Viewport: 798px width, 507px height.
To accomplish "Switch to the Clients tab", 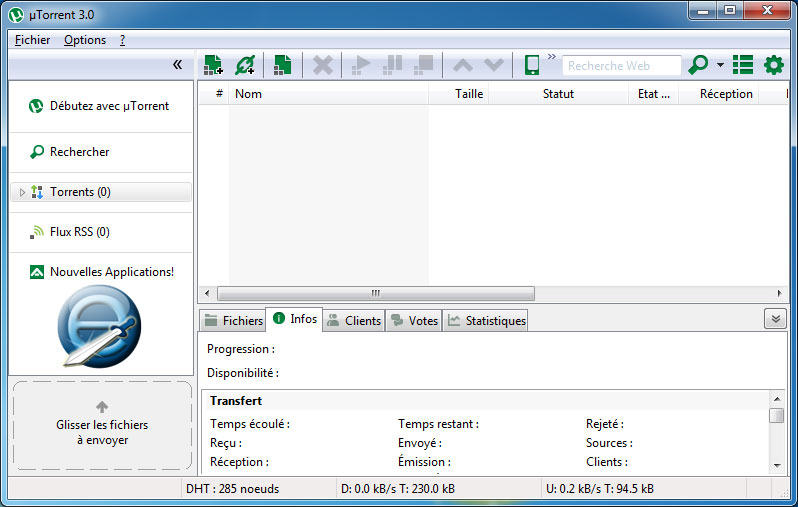I will coord(354,321).
